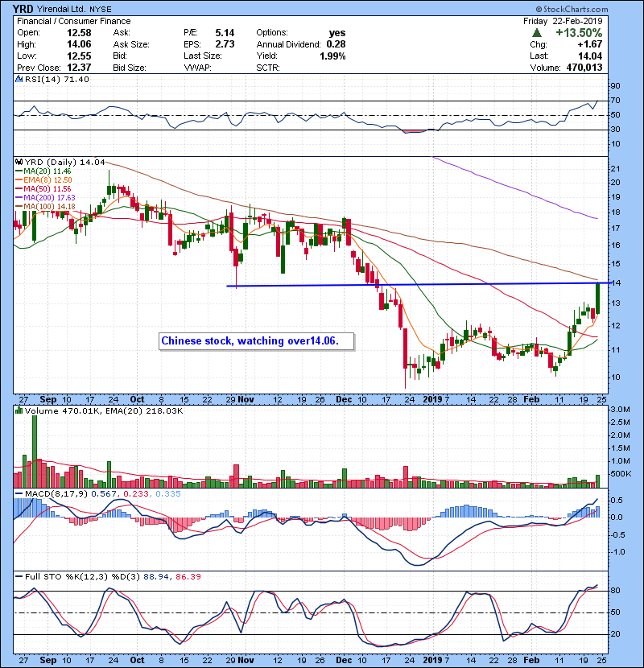
Task: Click the MACD(8,17,9) label
Action: (56, 494)
